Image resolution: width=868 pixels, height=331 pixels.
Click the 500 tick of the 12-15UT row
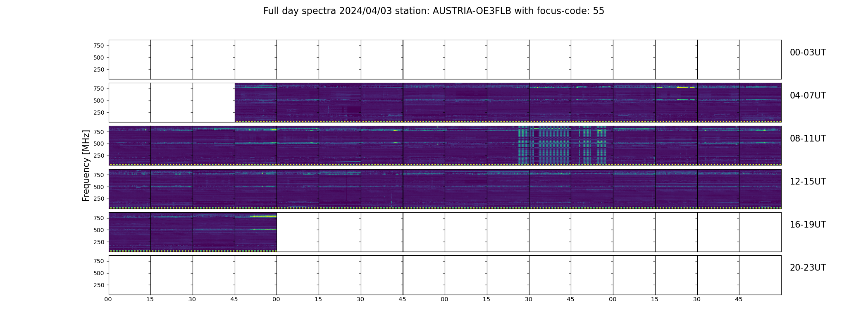[99, 187]
